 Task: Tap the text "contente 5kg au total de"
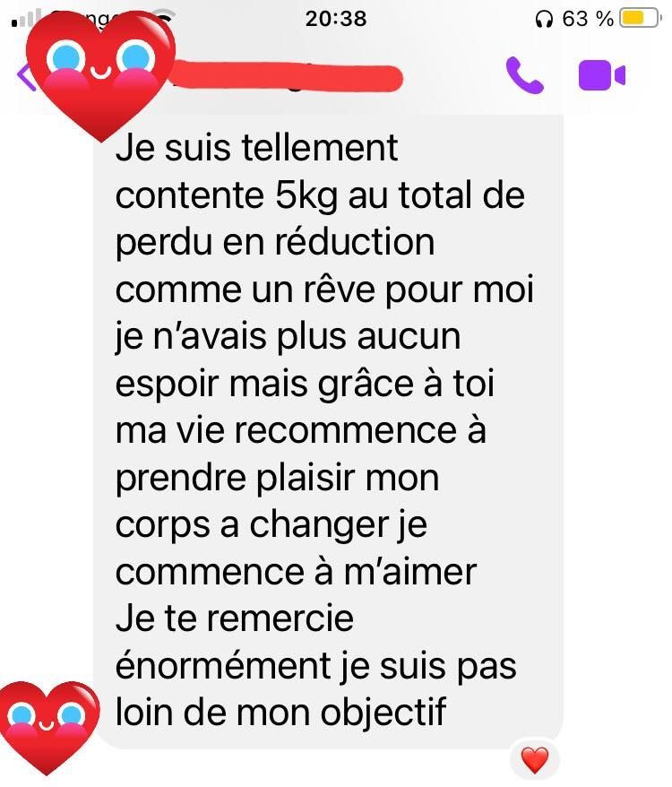point(320,195)
